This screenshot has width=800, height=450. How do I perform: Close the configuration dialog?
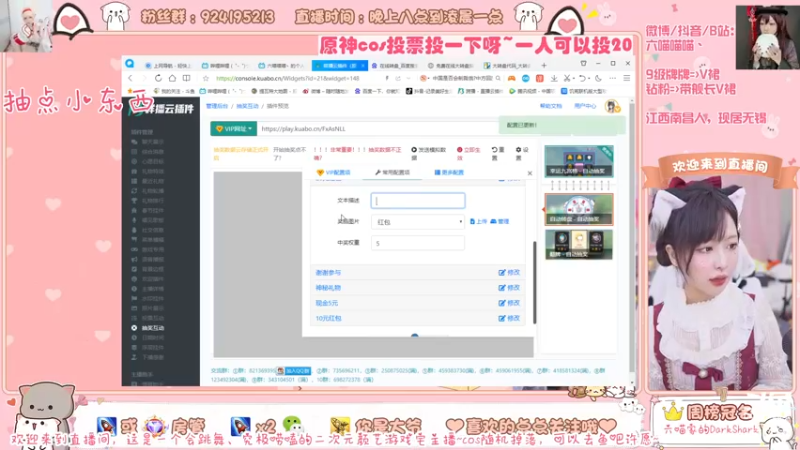click(530, 173)
